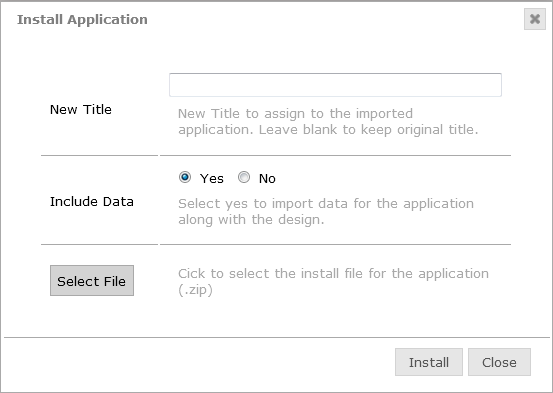Click the install file help description
This screenshot has height=393, width=553.
333,282
